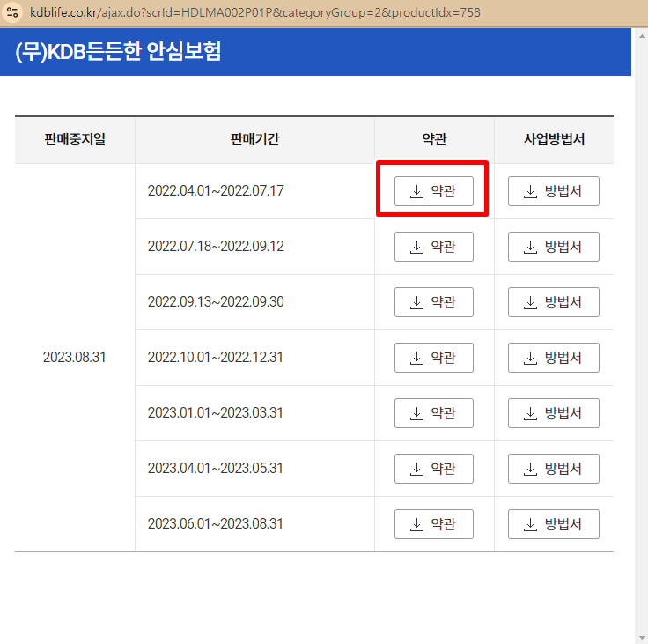
Task: Download 방법서 for 2022.04.01~2022.07.17
Action: click(554, 191)
